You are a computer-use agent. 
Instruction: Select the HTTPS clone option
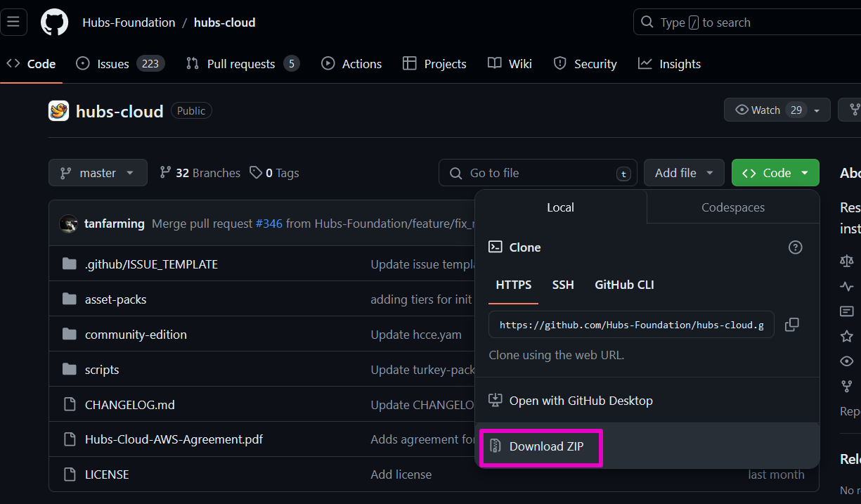(x=514, y=285)
